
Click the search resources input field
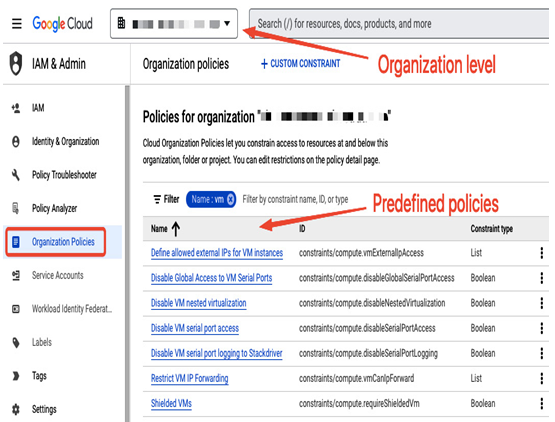point(399,24)
